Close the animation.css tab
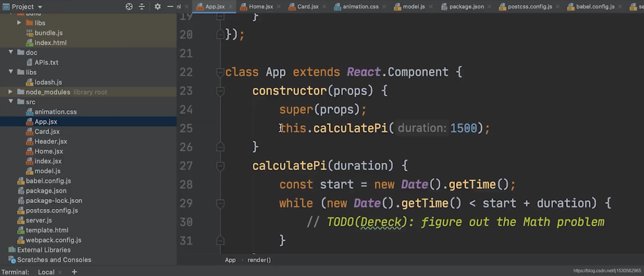644x276 pixels. 384,7
